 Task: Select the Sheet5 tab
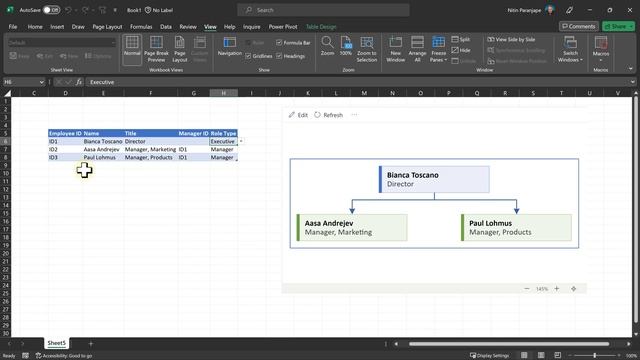point(56,343)
